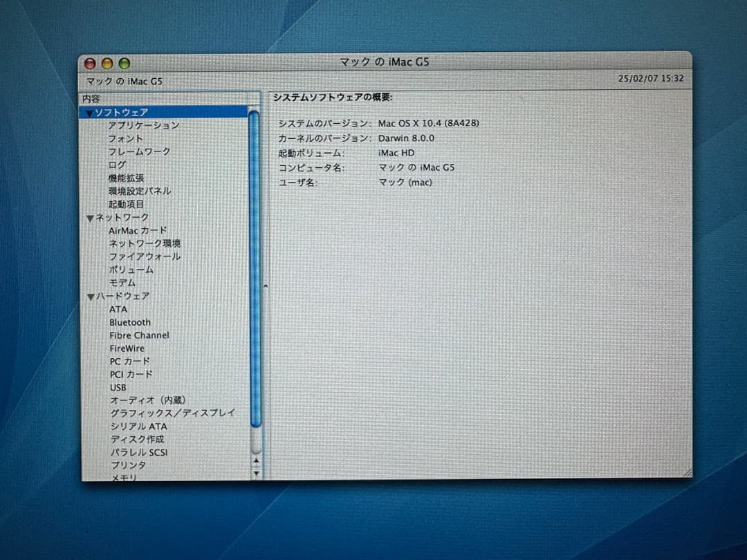View USB device information
This screenshot has height=560, width=747.
point(118,387)
